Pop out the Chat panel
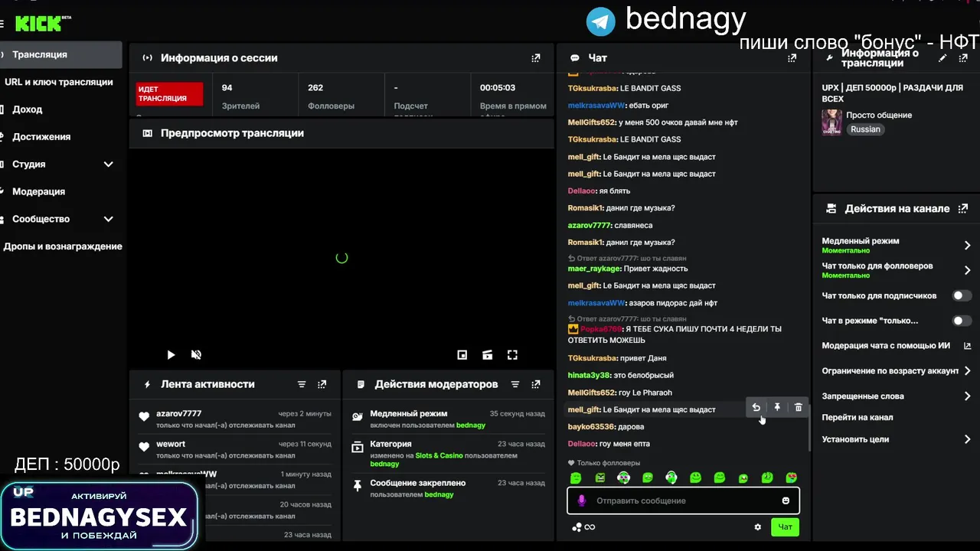This screenshot has width=980, height=551. (x=792, y=58)
